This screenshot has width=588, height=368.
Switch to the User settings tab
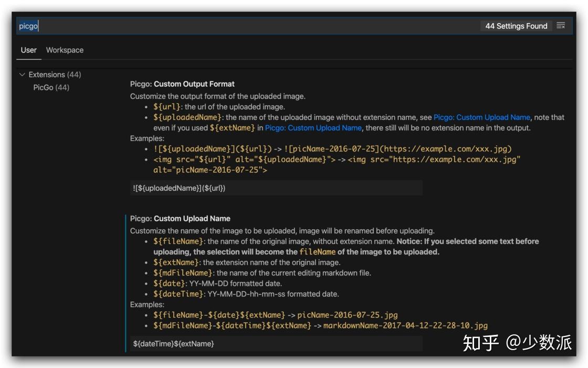click(28, 50)
